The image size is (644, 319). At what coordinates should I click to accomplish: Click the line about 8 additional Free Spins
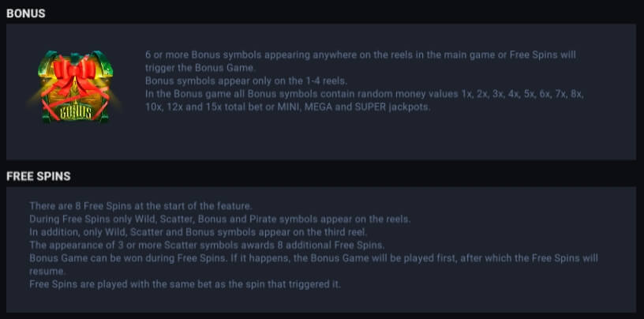tap(207, 246)
